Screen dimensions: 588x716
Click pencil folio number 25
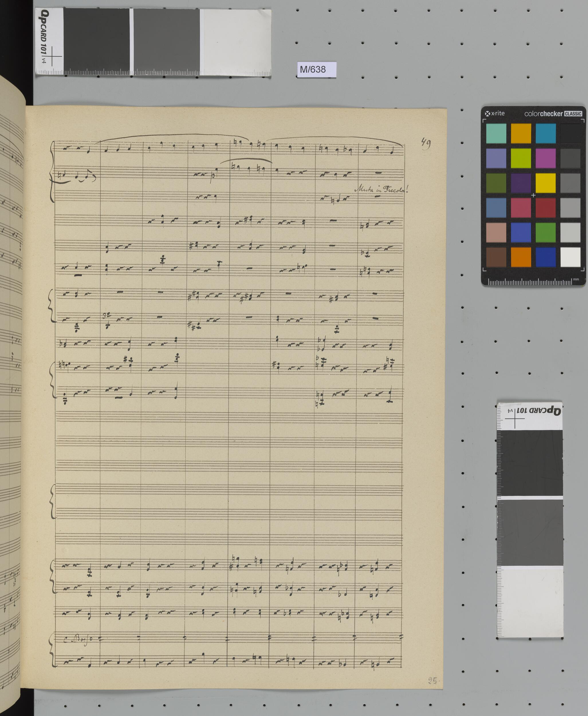[x=432, y=680]
